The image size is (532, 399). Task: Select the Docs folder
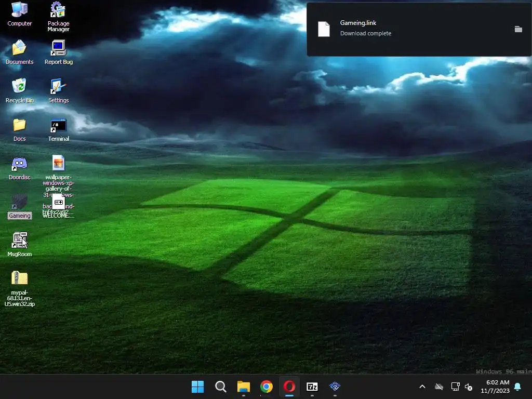[19, 129]
